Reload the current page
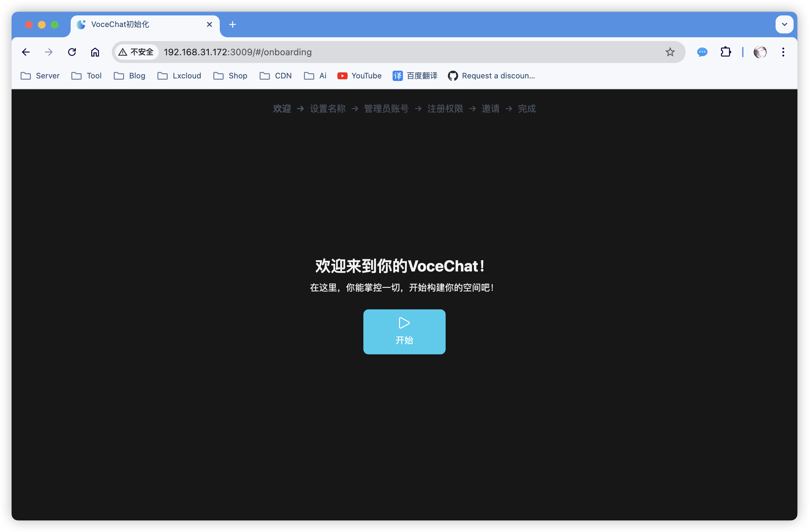Screen dimensions: 809x532 tap(72, 52)
